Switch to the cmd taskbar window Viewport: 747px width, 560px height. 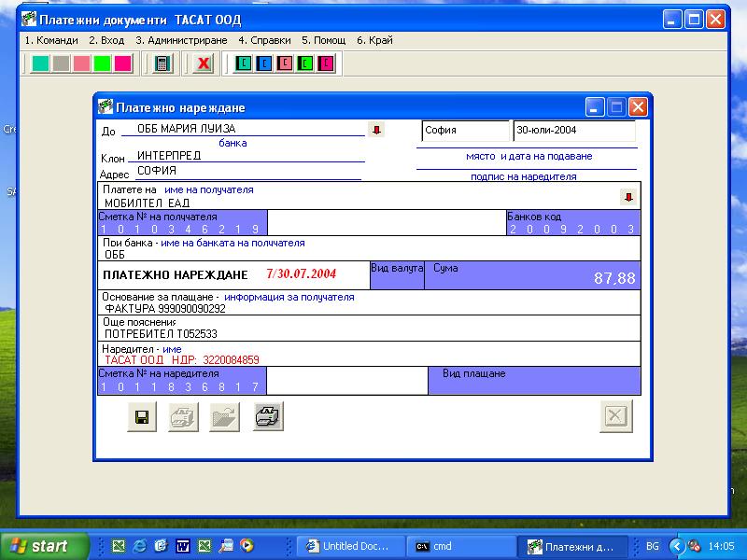pos(460,546)
